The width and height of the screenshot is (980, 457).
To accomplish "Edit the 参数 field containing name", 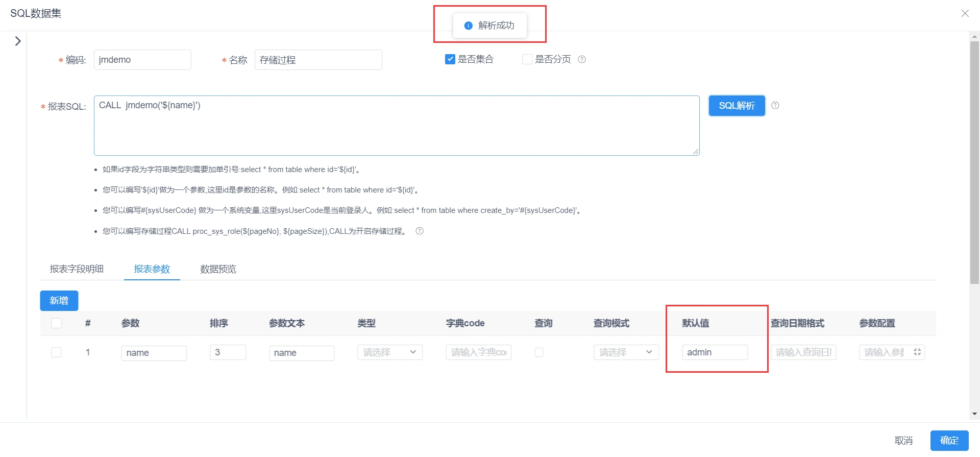I will (154, 353).
